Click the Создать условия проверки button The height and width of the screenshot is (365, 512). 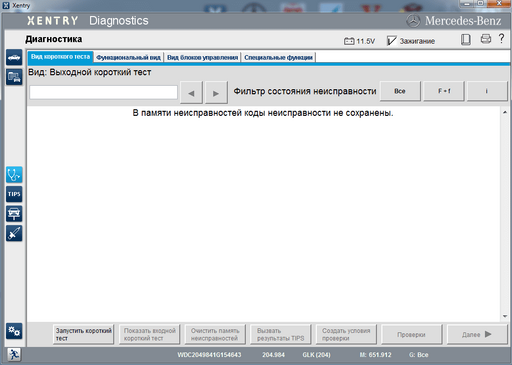[346, 334]
